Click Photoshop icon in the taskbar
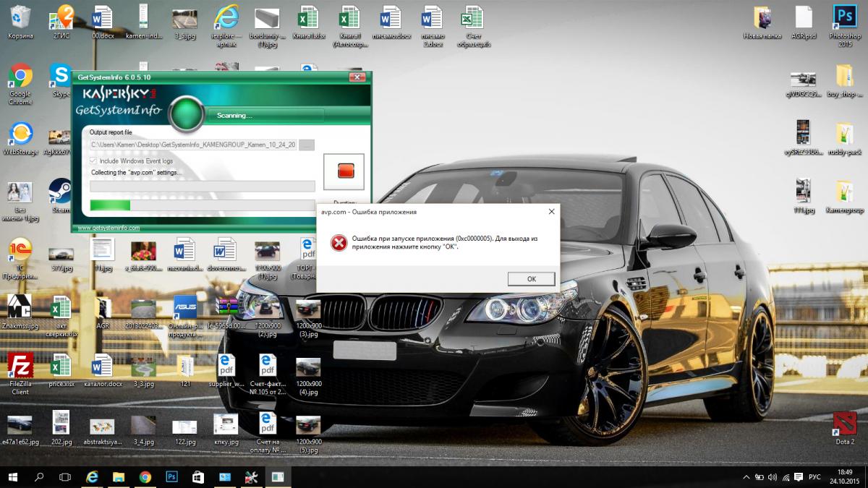 pyautogui.click(x=172, y=477)
